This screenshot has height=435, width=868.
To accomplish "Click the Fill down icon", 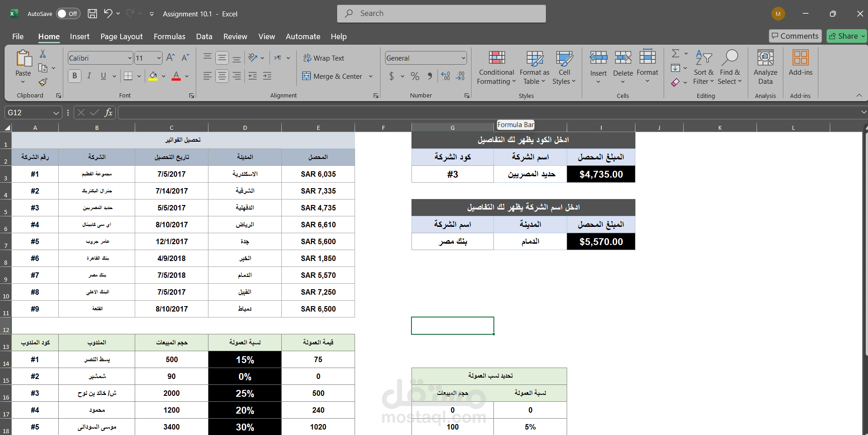I will (x=675, y=68).
